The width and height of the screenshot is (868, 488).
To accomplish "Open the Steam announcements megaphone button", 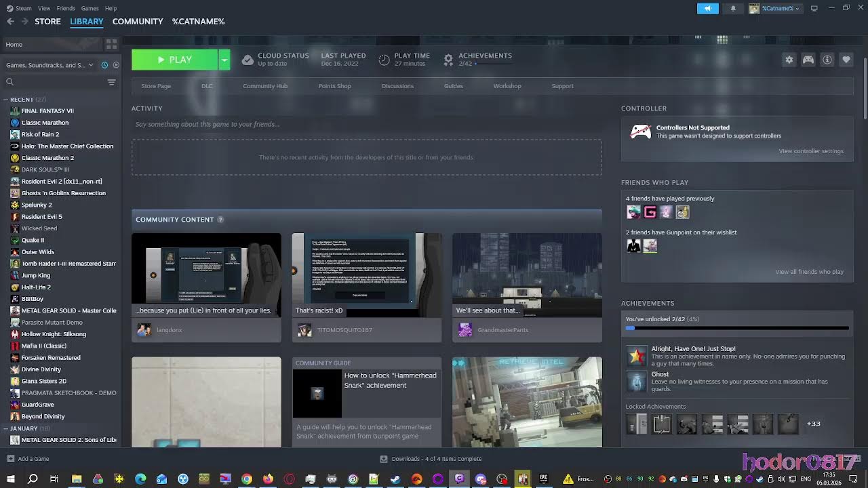I will [x=707, y=8].
